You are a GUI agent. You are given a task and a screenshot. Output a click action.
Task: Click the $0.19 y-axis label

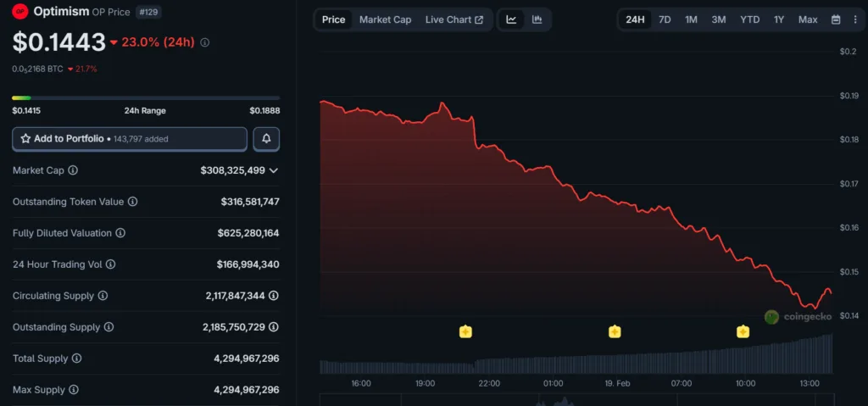click(849, 96)
